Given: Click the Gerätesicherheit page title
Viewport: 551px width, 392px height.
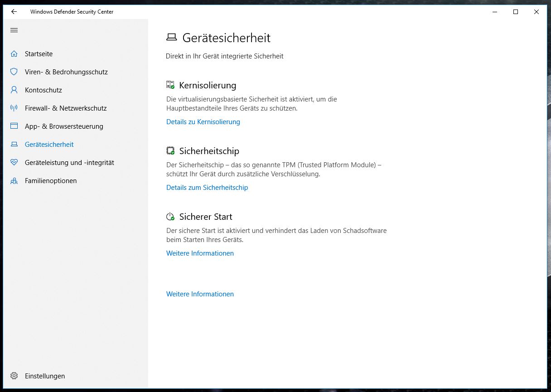Looking at the screenshot, I should [x=226, y=38].
